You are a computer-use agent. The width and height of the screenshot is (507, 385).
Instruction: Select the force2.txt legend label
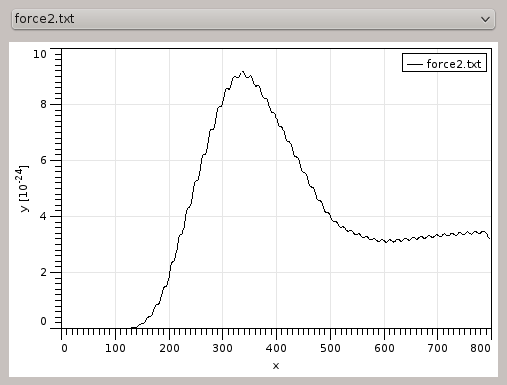click(x=454, y=64)
